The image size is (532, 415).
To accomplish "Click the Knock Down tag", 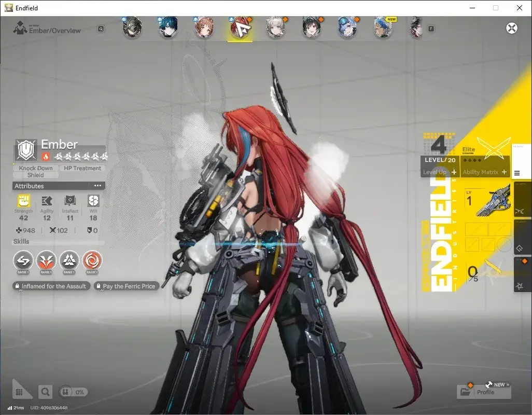I will tap(36, 168).
